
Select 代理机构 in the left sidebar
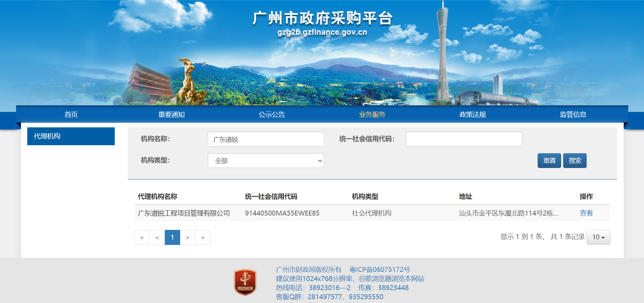(x=71, y=136)
